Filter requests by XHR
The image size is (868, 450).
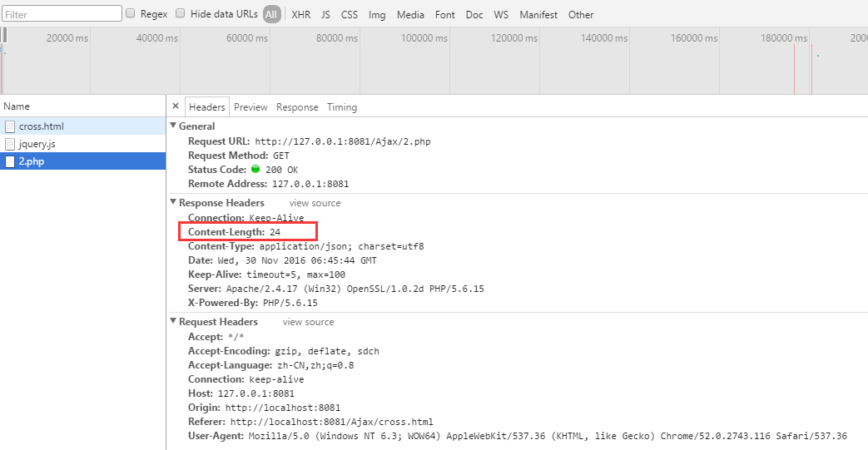(301, 15)
